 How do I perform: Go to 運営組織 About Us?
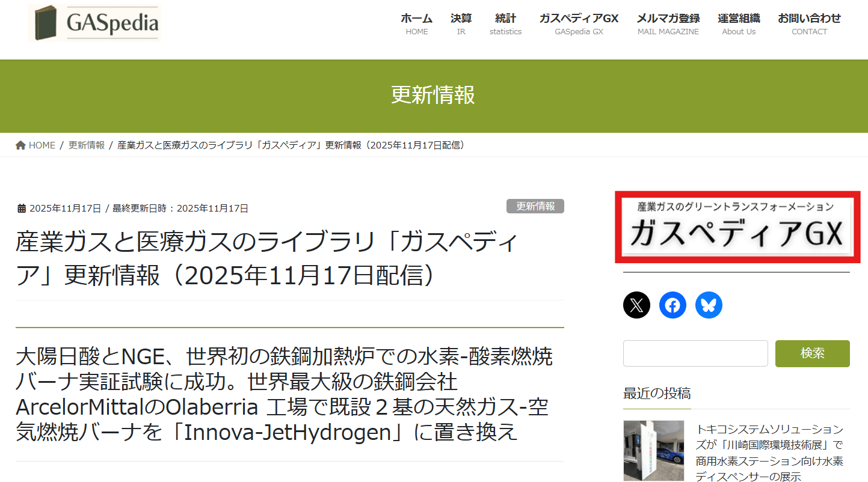click(739, 24)
